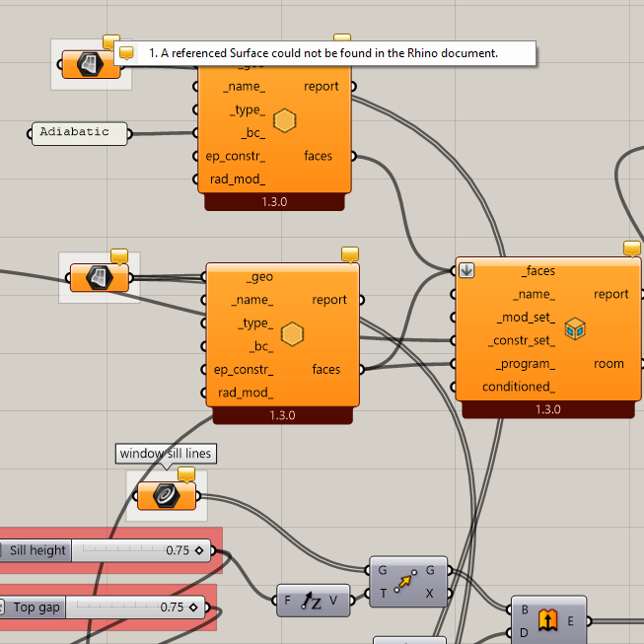This screenshot has width=644, height=644.
Task: Click the D input of the Extrude component
Action: point(525,633)
